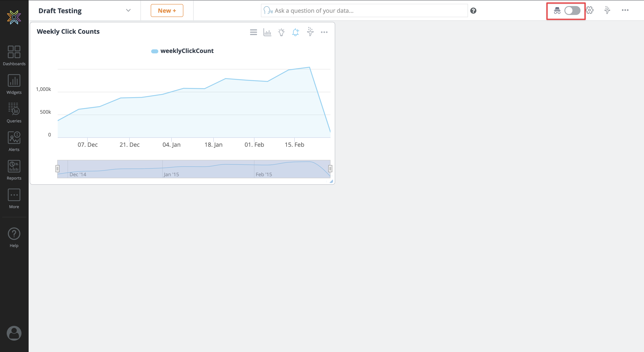Click the widget's lightbulb insights icon
The height and width of the screenshot is (352, 644).
pyautogui.click(x=281, y=32)
